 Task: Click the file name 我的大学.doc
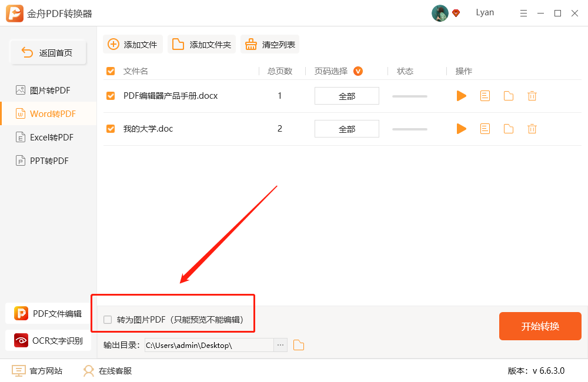pyautogui.click(x=148, y=129)
